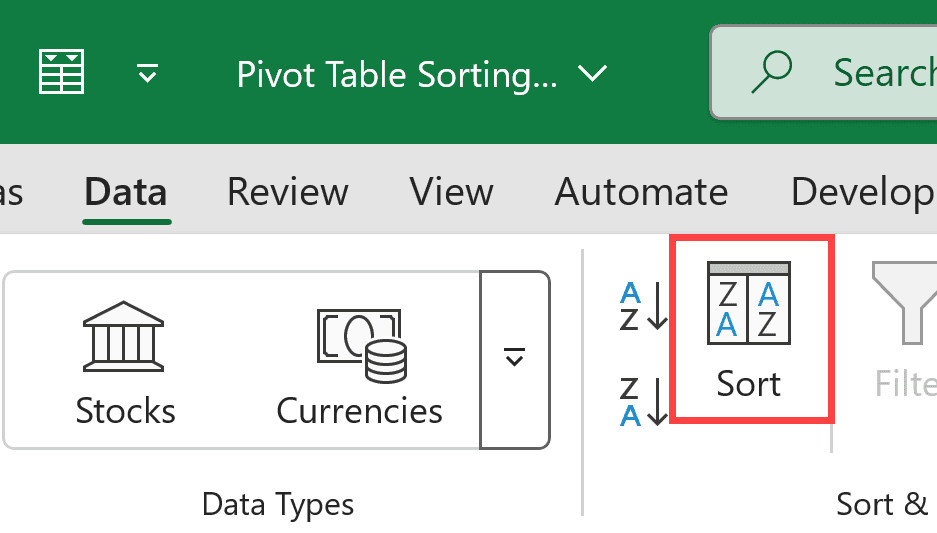This screenshot has height=533, width=937.
Task: Select the Data ribbon tab
Action: 126,191
